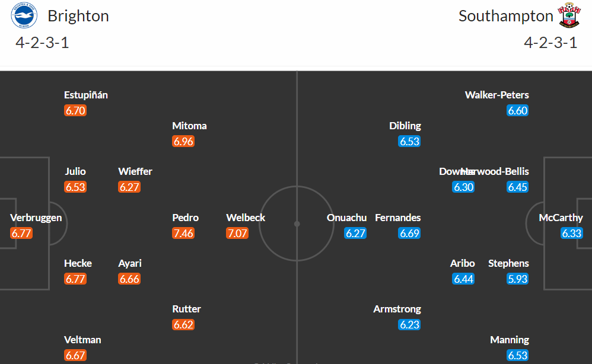The height and width of the screenshot is (364, 592).
Task: Click Veltman's 6.67 rating badge
Action: point(75,355)
